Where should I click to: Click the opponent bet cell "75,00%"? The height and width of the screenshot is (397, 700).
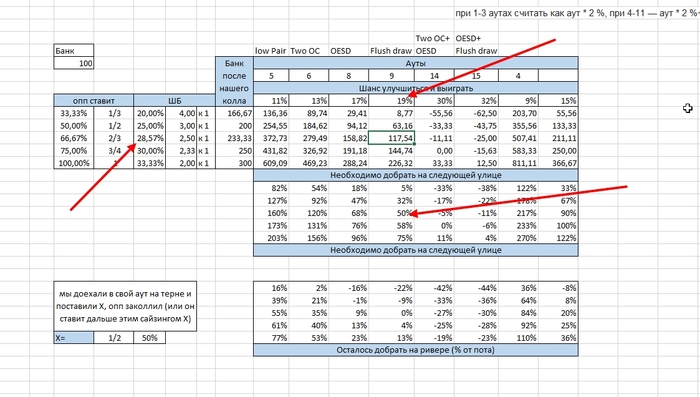coord(74,150)
